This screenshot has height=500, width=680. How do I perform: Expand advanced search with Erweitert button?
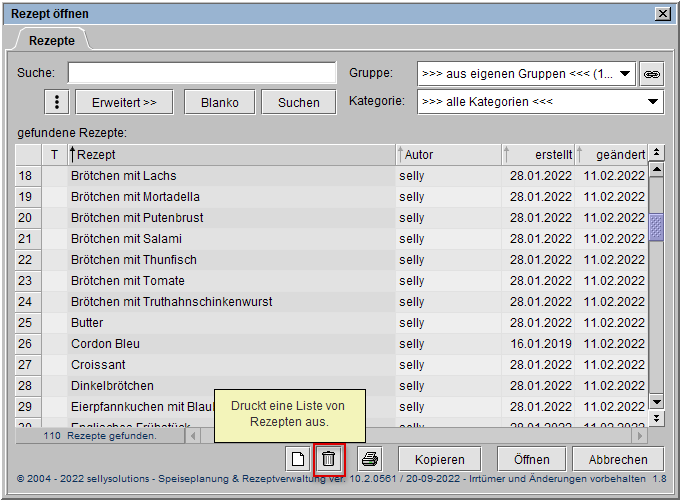(x=124, y=102)
